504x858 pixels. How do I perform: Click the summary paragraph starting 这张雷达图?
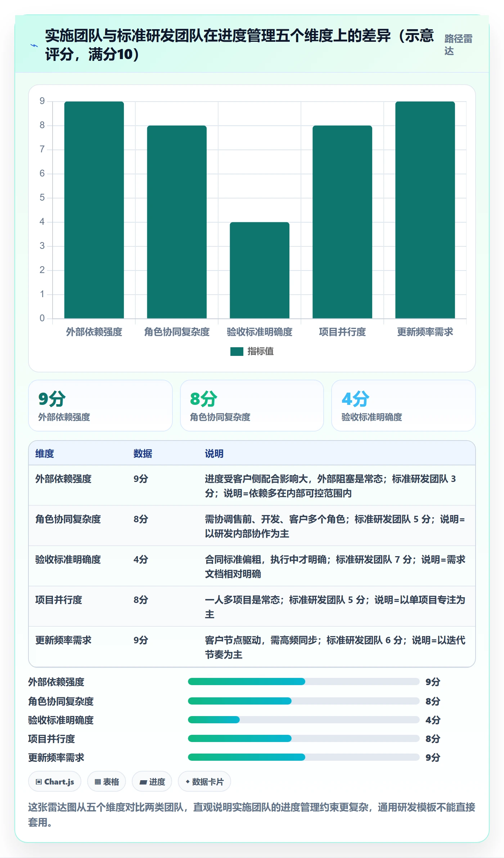click(x=252, y=815)
